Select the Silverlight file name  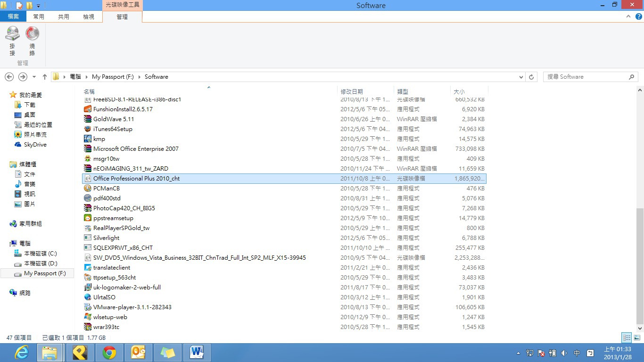pos(106,238)
